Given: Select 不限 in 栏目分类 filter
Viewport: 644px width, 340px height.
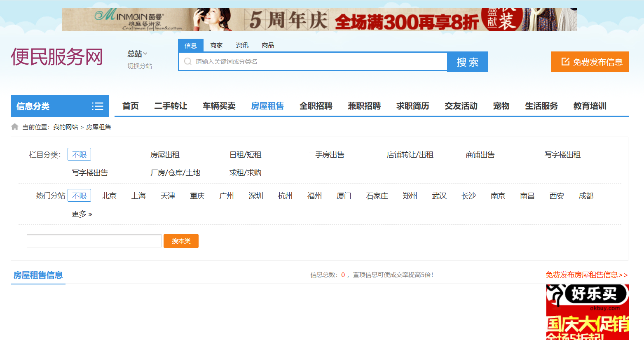Looking at the screenshot, I should point(79,155).
